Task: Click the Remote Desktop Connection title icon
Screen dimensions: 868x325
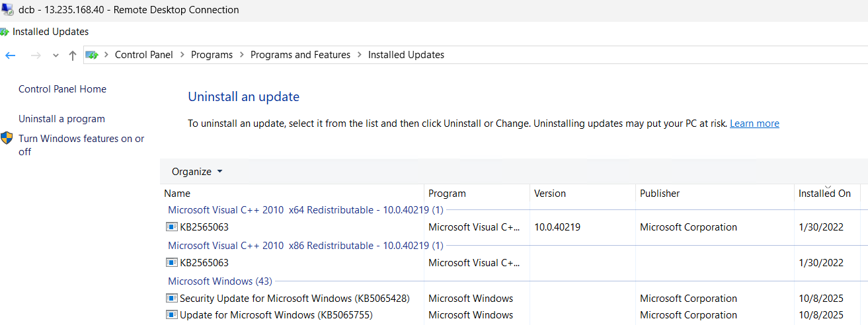Action: [x=8, y=10]
